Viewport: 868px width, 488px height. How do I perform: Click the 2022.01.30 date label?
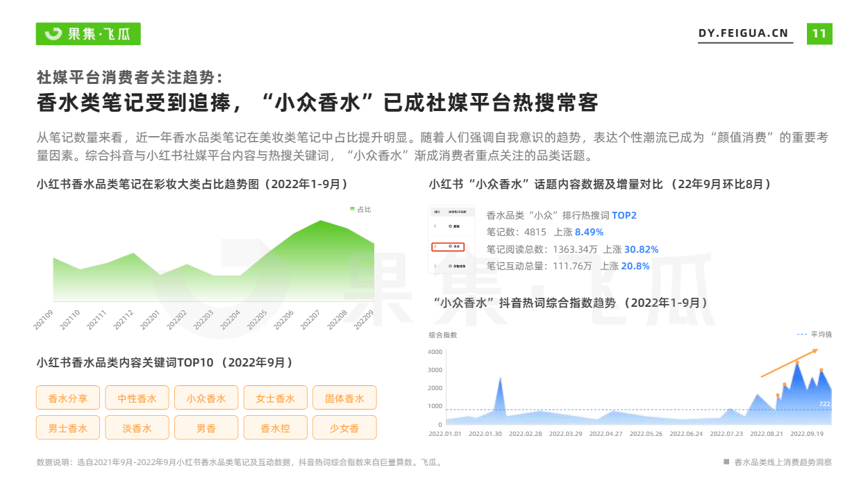[485, 433]
